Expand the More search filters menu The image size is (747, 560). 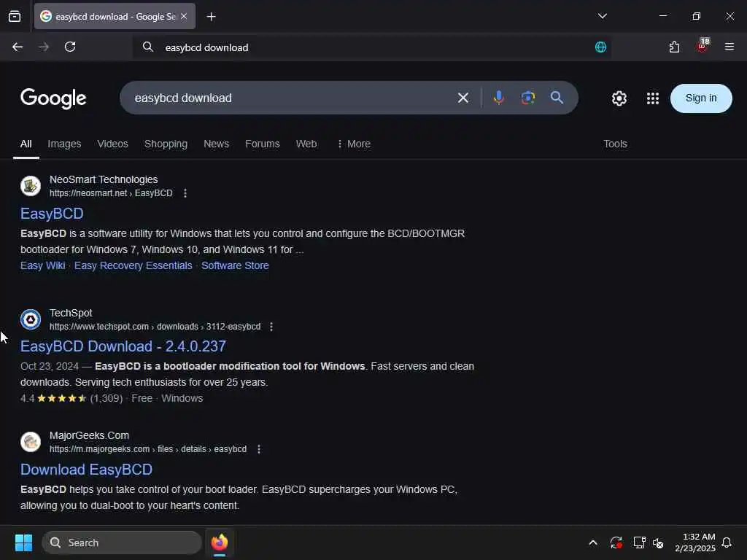(x=354, y=144)
